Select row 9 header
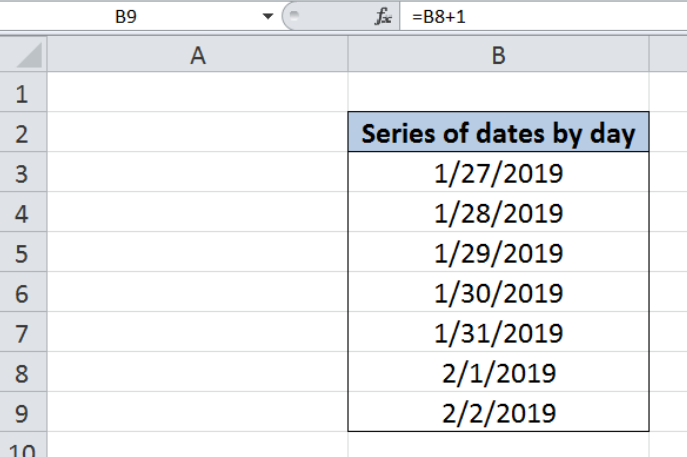687x457 pixels. click(23, 412)
